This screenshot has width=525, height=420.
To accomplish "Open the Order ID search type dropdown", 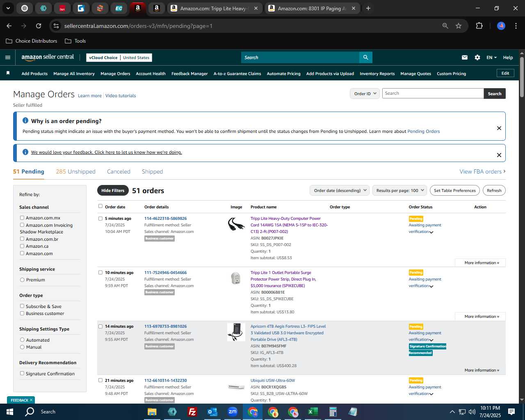I will [x=365, y=94].
